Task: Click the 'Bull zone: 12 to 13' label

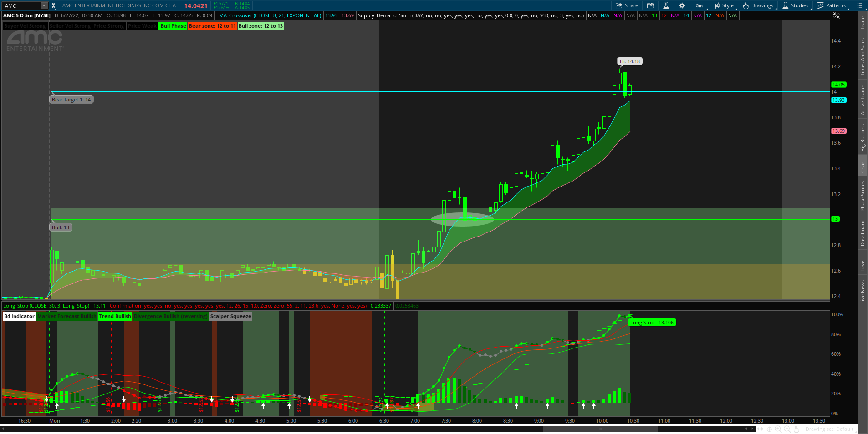Action: coord(260,26)
